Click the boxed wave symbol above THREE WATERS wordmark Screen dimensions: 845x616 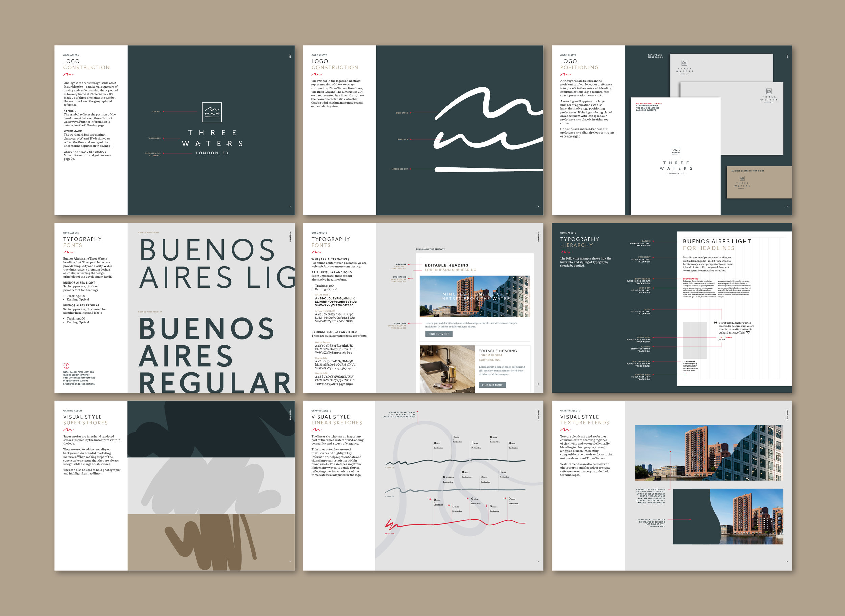212,112
